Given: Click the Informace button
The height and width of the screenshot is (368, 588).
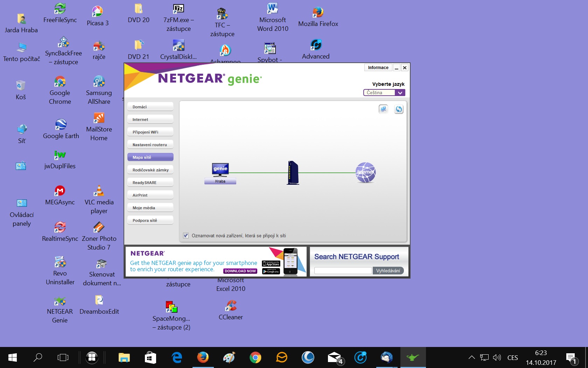Looking at the screenshot, I should click(x=378, y=68).
